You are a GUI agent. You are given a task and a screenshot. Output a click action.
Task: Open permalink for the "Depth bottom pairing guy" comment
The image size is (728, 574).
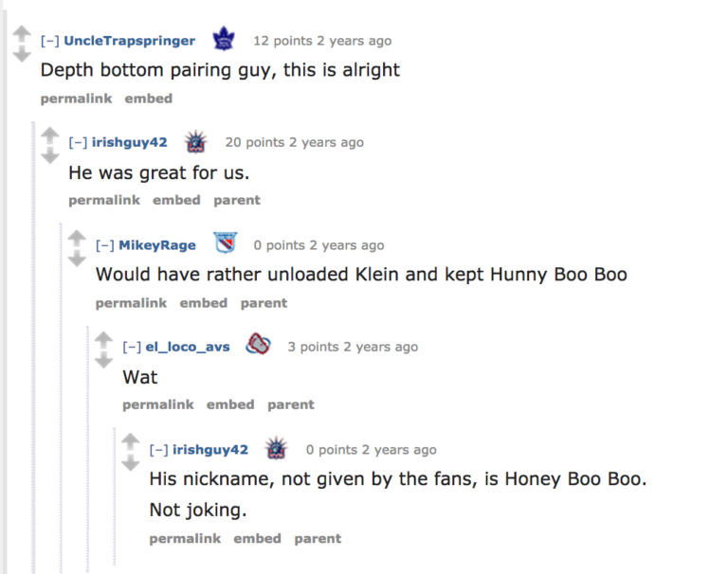click(x=76, y=99)
